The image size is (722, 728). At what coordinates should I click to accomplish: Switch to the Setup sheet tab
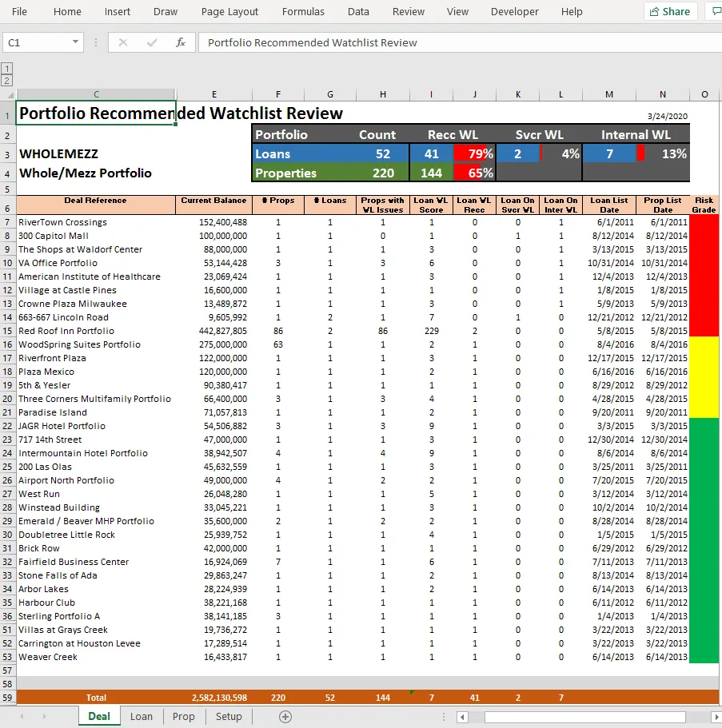pyautogui.click(x=229, y=716)
